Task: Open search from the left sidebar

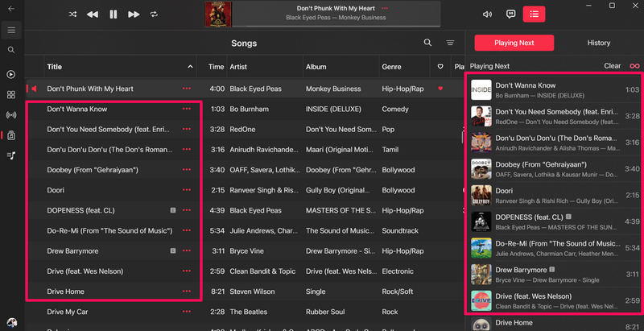Action: pyautogui.click(x=11, y=50)
